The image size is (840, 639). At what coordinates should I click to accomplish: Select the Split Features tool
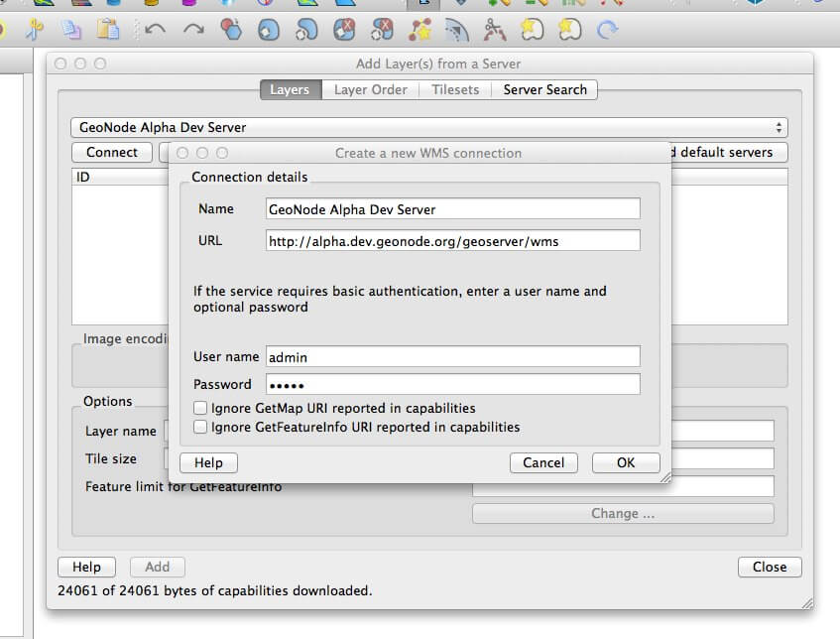495,30
